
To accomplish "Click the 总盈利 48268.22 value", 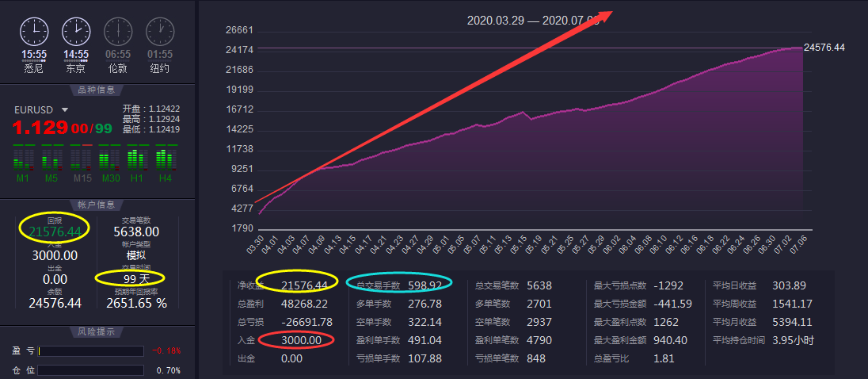I will [x=304, y=304].
